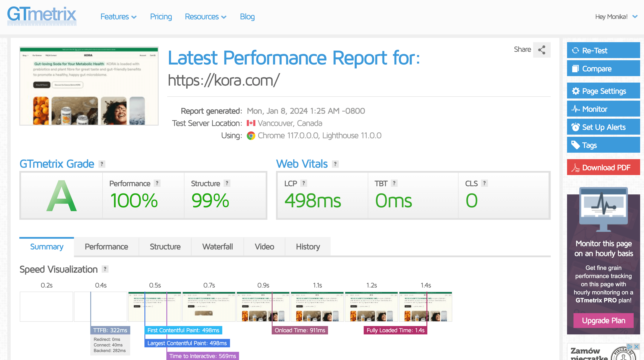Click the Re-Test button

point(603,50)
